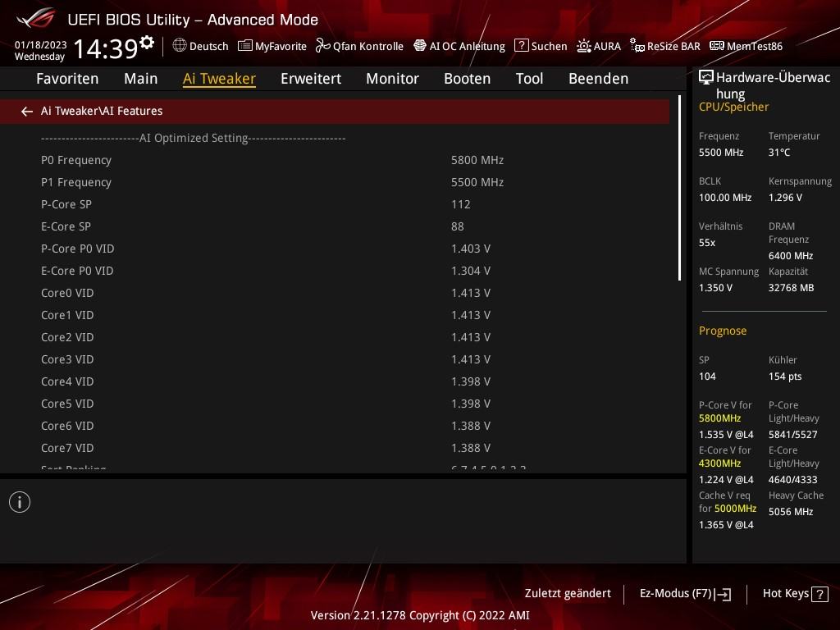
Task: Select the P-Core P0 VID row
Action: [x=335, y=249]
